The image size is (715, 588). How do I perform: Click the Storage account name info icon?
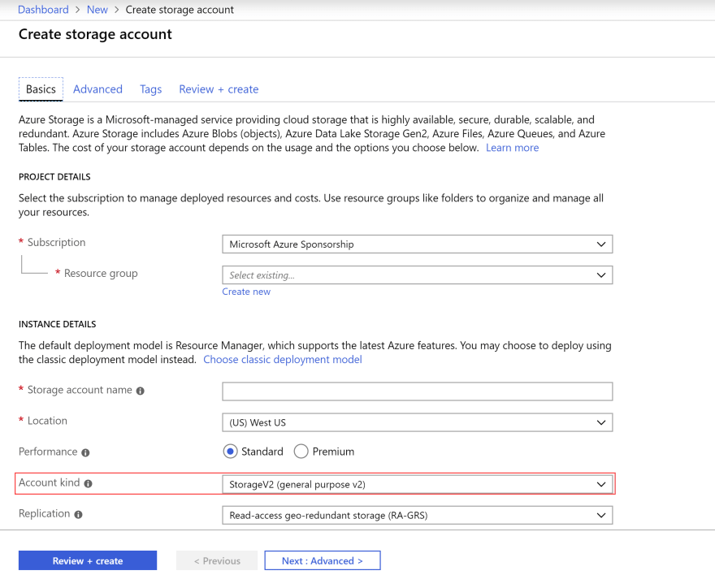coord(140,391)
